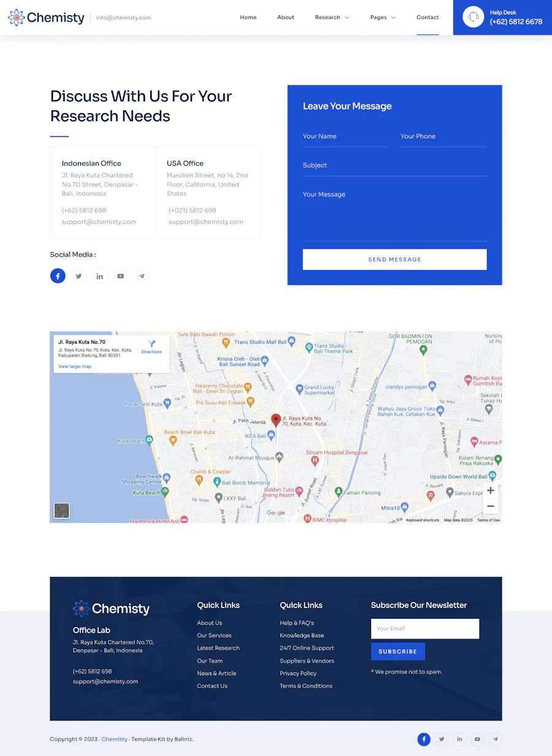Click the Siloam Hospital Denpasar map marker

[x=315, y=460]
